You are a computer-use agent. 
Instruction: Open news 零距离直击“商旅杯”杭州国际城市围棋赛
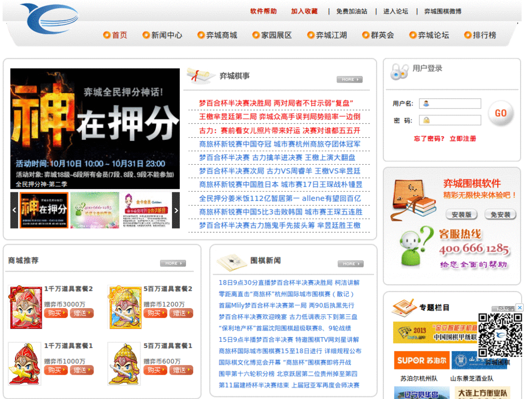(x=286, y=294)
